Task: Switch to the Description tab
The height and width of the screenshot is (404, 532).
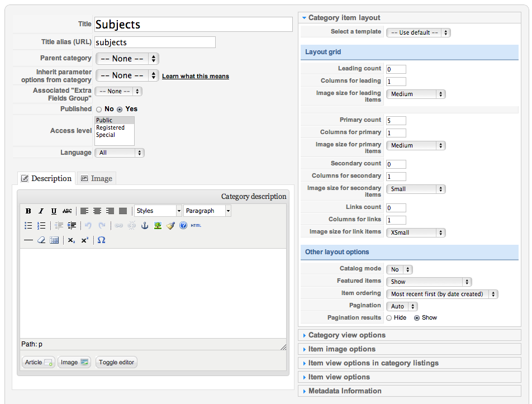Action: point(46,178)
